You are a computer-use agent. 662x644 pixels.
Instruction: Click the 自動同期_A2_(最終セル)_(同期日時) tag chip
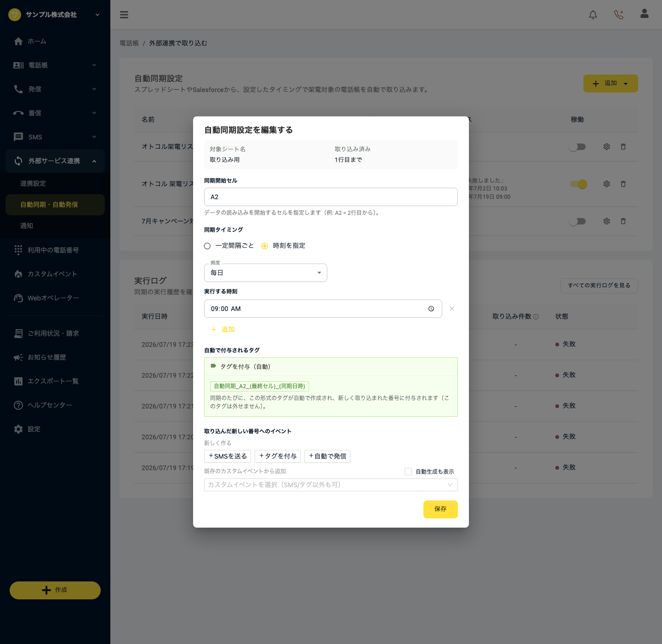point(259,386)
